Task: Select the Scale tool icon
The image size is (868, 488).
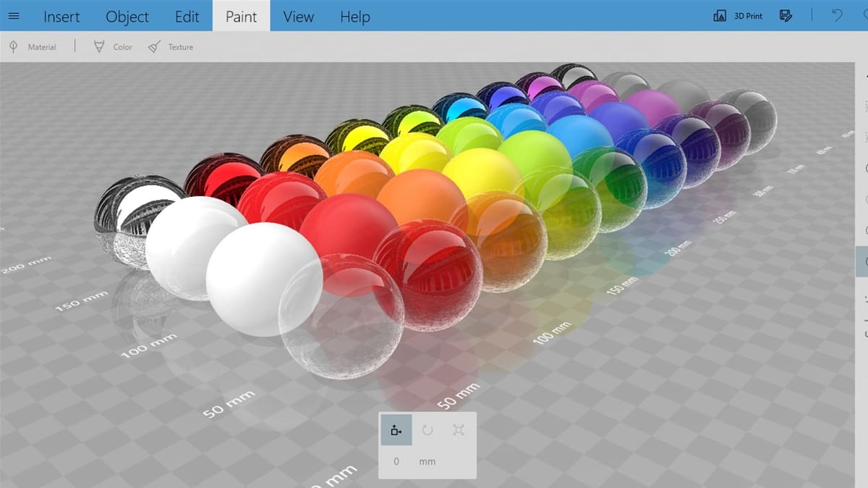Action: [x=458, y=430]
